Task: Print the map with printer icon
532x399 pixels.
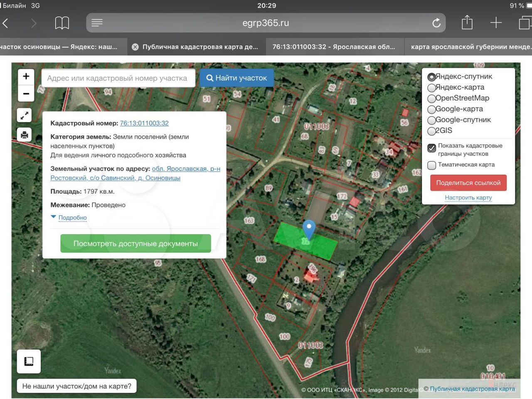Action: [x=25, y=135]
